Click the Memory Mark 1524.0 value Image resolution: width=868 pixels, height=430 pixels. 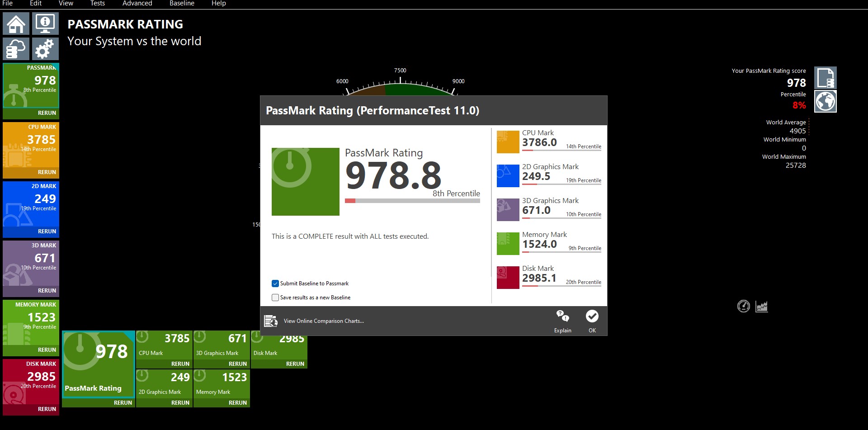539,244
